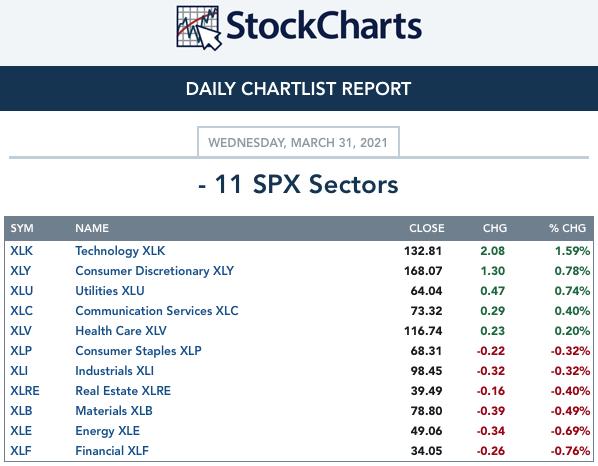598x466 pixels.
Task: Open Real Estate XLRE link
Action: 123,391
